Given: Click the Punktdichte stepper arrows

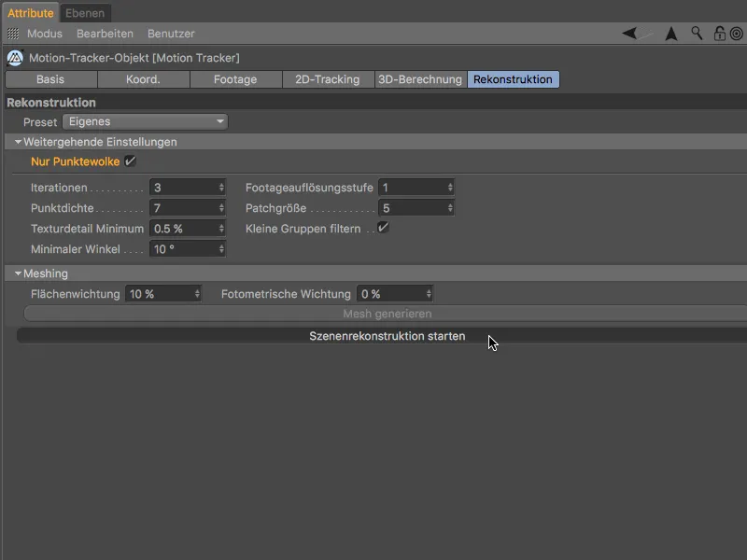Looking at the screenshot, I should [221, 208].
